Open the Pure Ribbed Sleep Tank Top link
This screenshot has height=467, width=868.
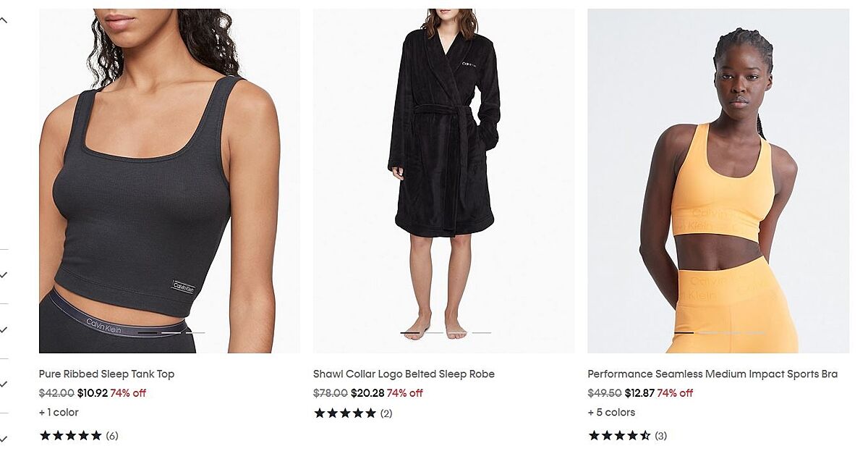point(106,374)
